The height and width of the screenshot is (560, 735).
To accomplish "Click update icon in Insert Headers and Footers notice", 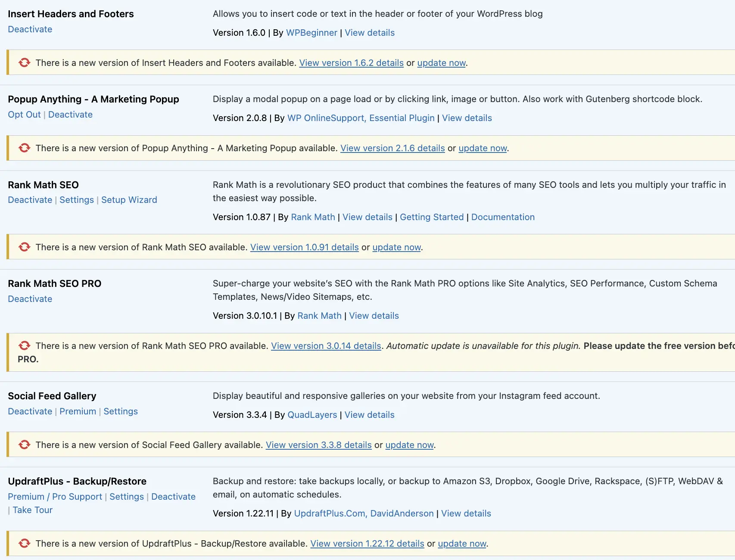I will pyautogui.click(x=25, y=63).
